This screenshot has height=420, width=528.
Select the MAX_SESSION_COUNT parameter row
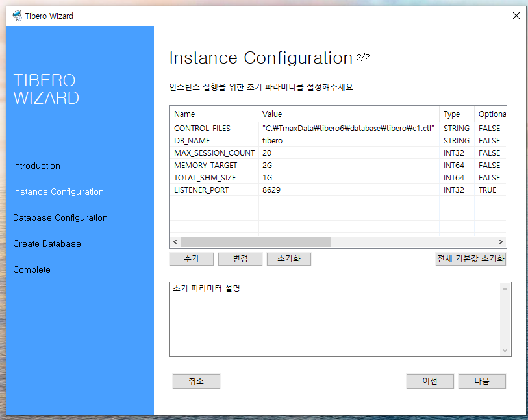click(x=338, y=153)
